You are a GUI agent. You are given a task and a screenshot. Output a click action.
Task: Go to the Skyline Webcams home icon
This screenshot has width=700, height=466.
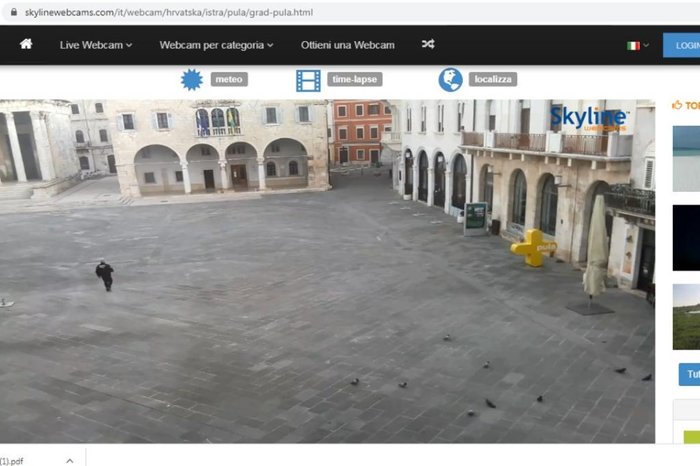(26, 44)
